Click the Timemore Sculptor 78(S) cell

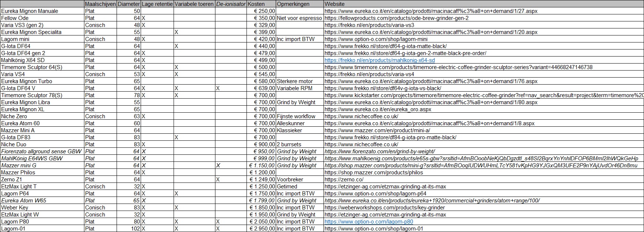42,95
